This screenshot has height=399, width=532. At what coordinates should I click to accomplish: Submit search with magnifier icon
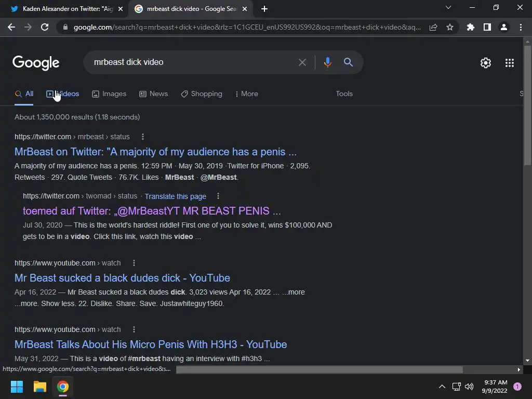tap(349, 62)
